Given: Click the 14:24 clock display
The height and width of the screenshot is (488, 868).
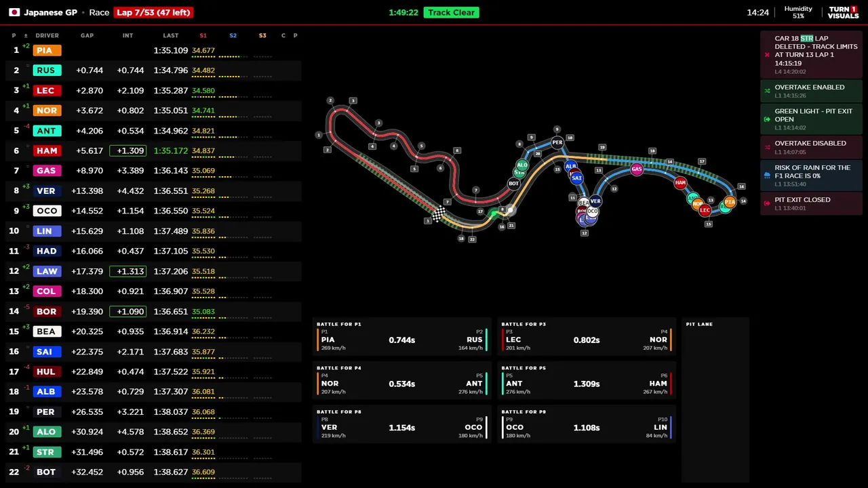Looking at the screenshot, I should pos(757,12).
